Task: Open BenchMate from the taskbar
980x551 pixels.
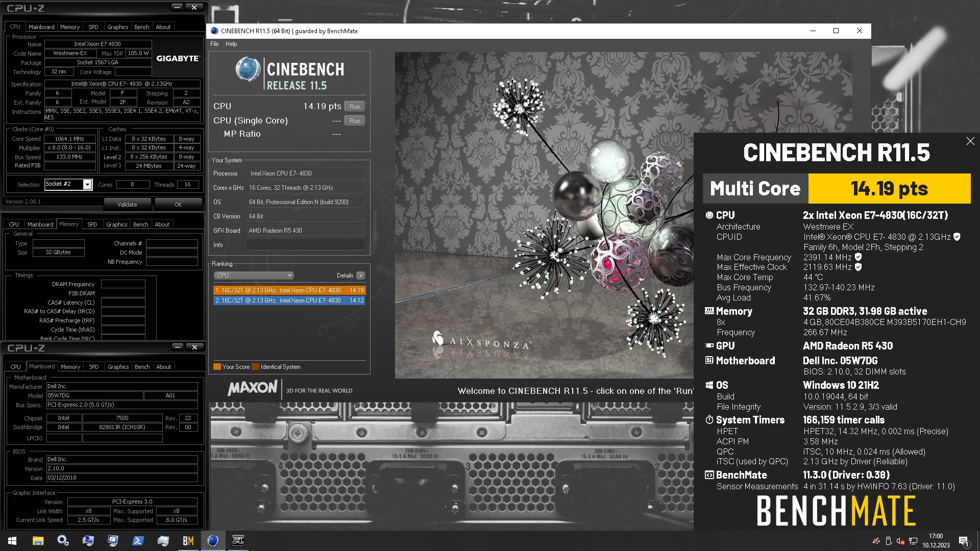Action: pos(188,541)
